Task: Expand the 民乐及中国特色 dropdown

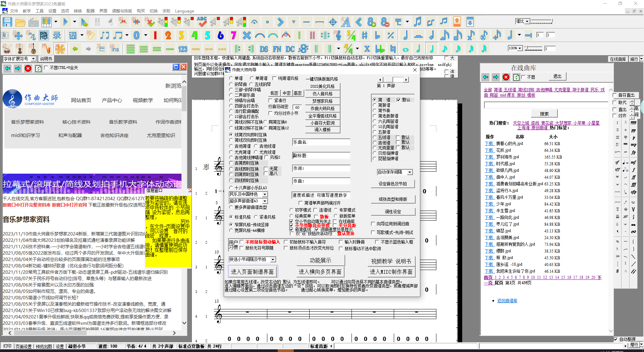Action: [x=265, y=194]
